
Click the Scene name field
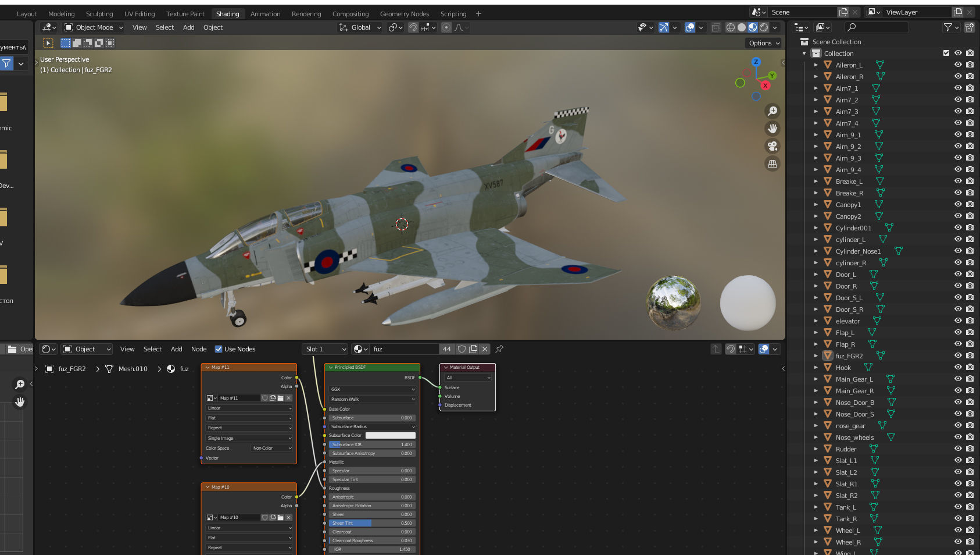pos(802,12)
